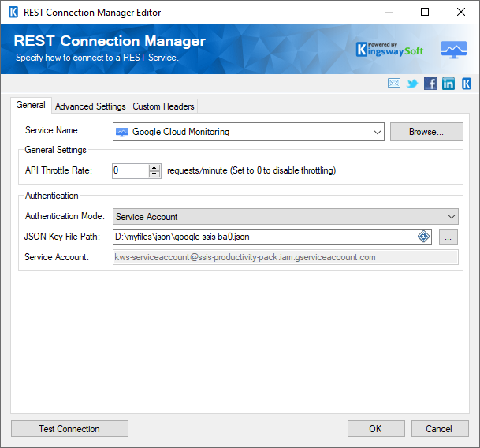Click the app icon in title bar
Viewport: 480px width, 448px height.
click(x=13, y=13)
